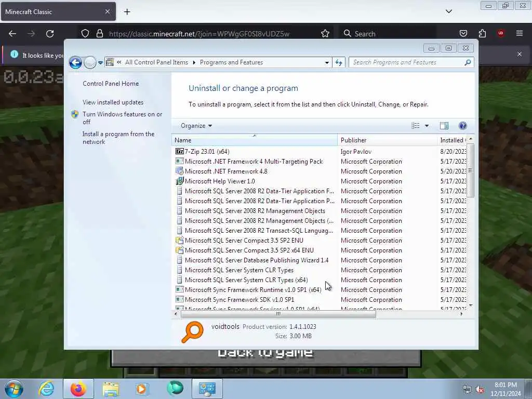This screenshot has height=399, width=532.
Task: Open Control Panel Home link
Action: tap(111, 84)
